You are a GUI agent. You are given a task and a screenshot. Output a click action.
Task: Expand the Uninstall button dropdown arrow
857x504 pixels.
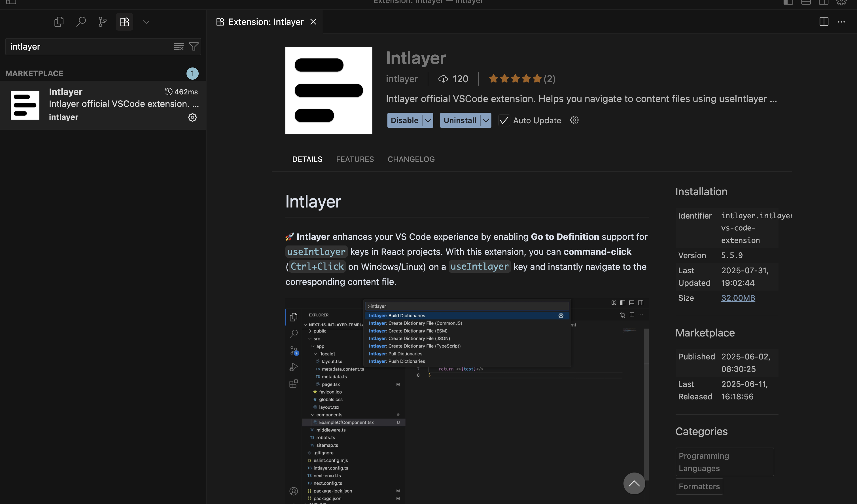coord(486,120)
